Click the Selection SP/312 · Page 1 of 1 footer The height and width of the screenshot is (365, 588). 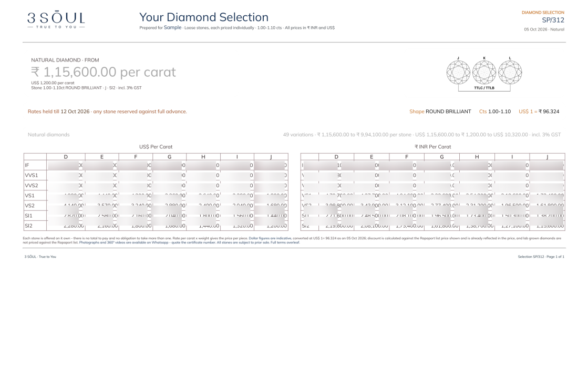tap(541, 257)
